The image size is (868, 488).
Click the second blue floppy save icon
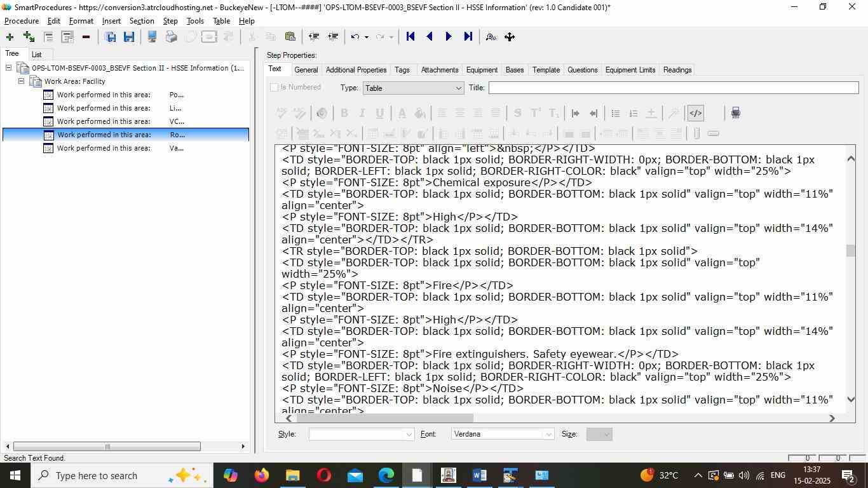pyautogui.click(x=129, y=37)
